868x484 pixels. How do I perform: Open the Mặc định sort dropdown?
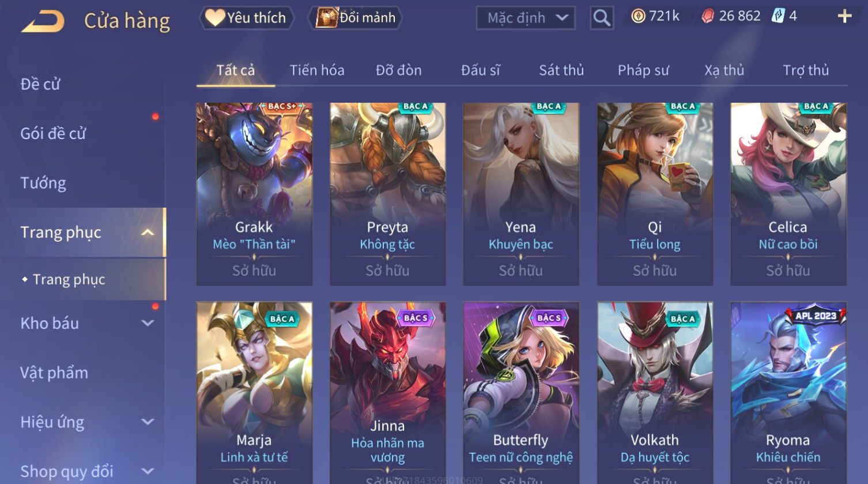526,18
